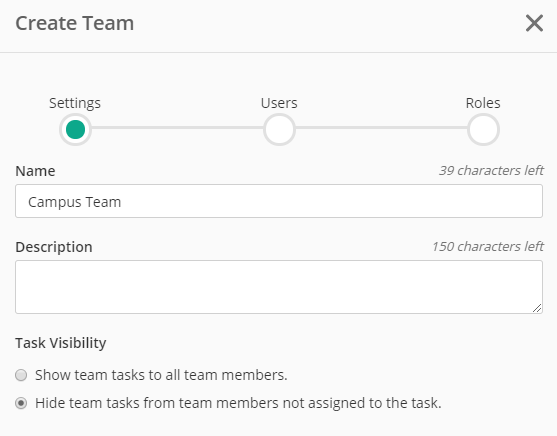Click the Task Visibility heading

pyautogui.click(x=61, y=343)
